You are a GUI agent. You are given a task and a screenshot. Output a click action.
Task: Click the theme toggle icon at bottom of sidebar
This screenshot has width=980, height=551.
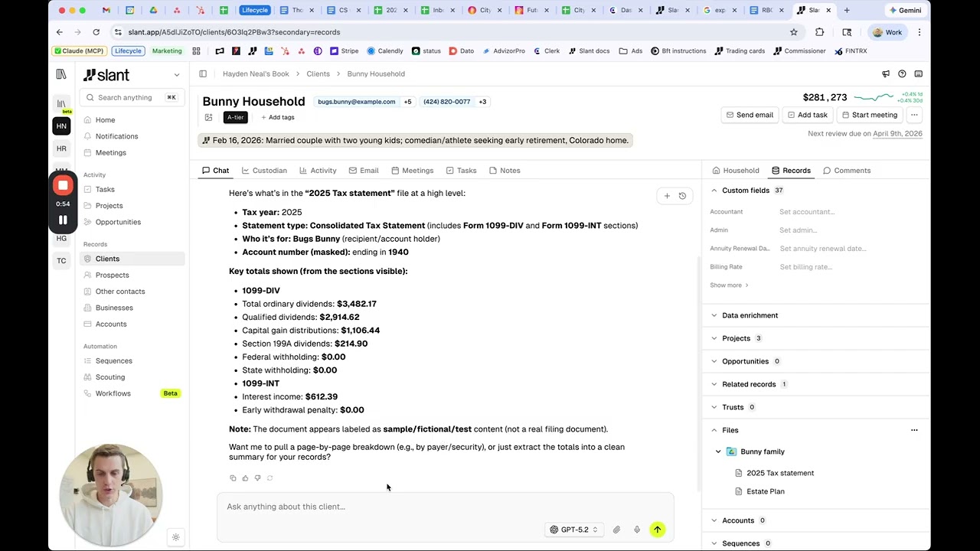175,537
